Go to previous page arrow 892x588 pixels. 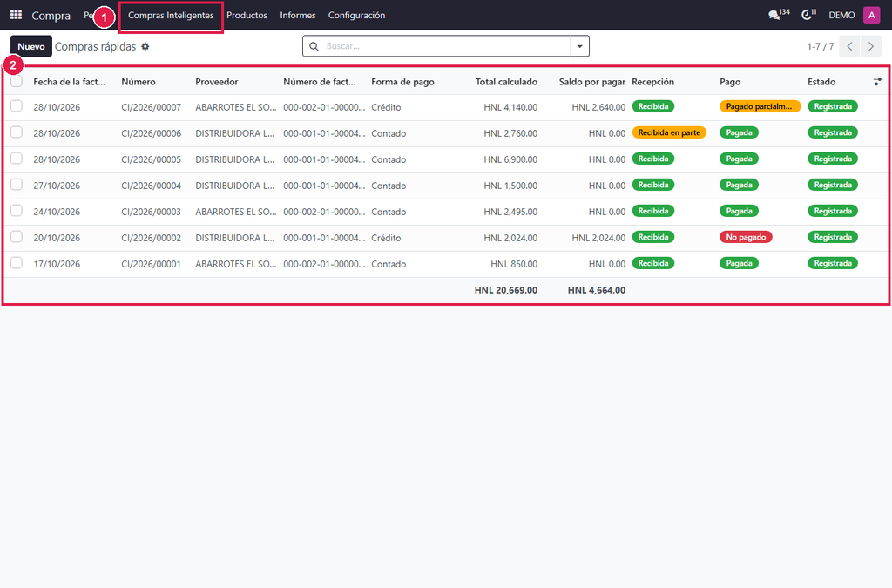pyautogui.click(x=849, y=47)
